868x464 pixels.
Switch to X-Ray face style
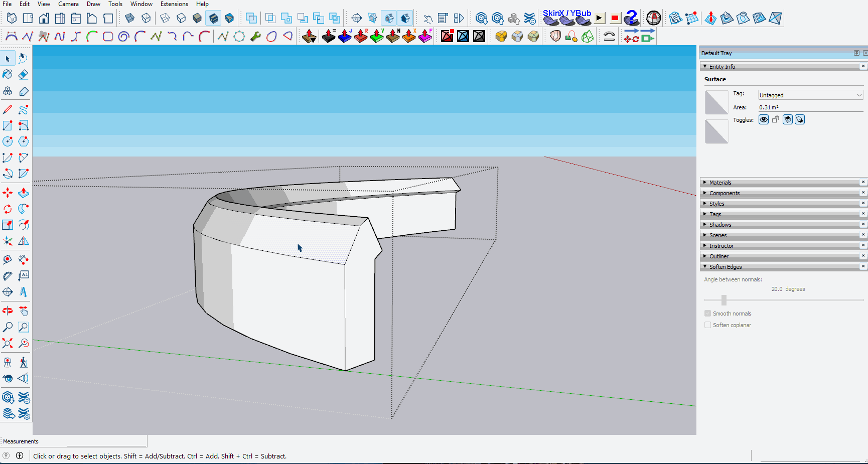[129, 19]
